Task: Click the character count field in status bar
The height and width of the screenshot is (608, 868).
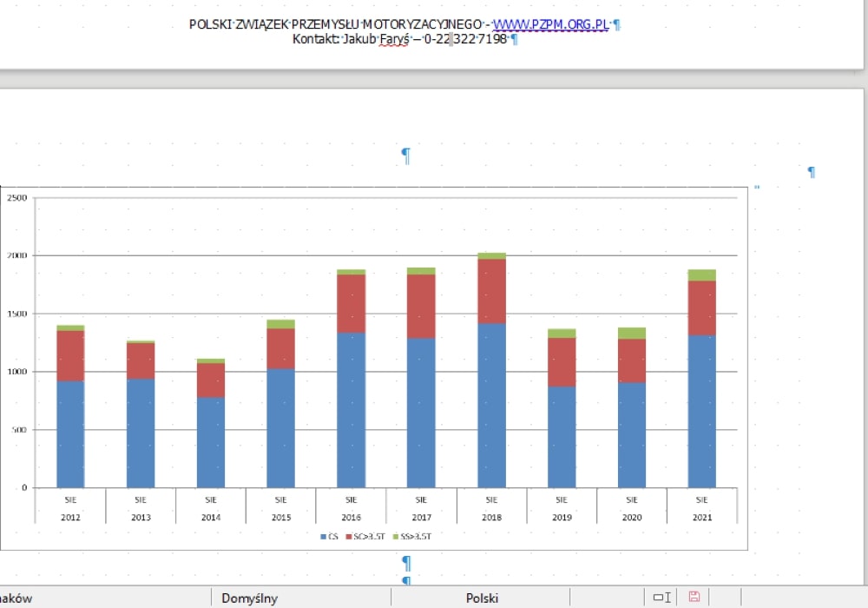Action: pos(17,598)
